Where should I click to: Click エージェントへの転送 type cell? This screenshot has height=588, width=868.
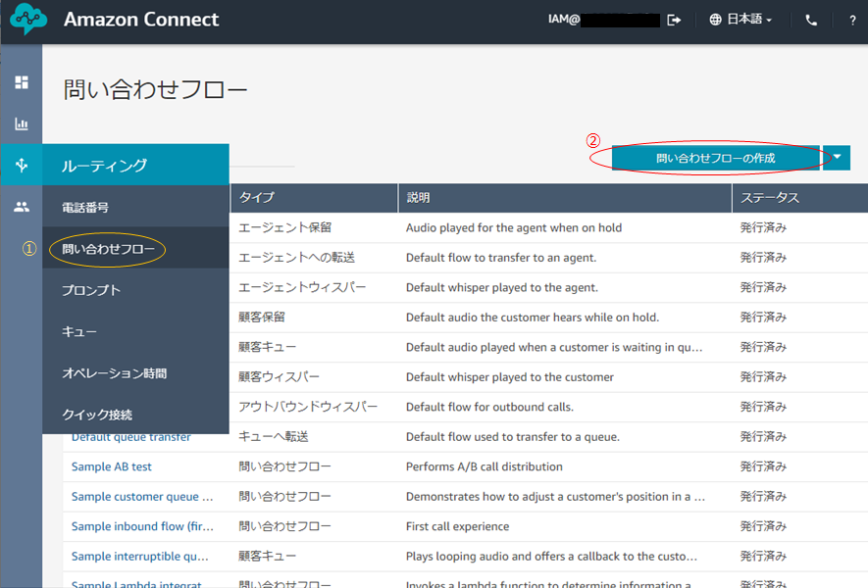coord(296,257)
